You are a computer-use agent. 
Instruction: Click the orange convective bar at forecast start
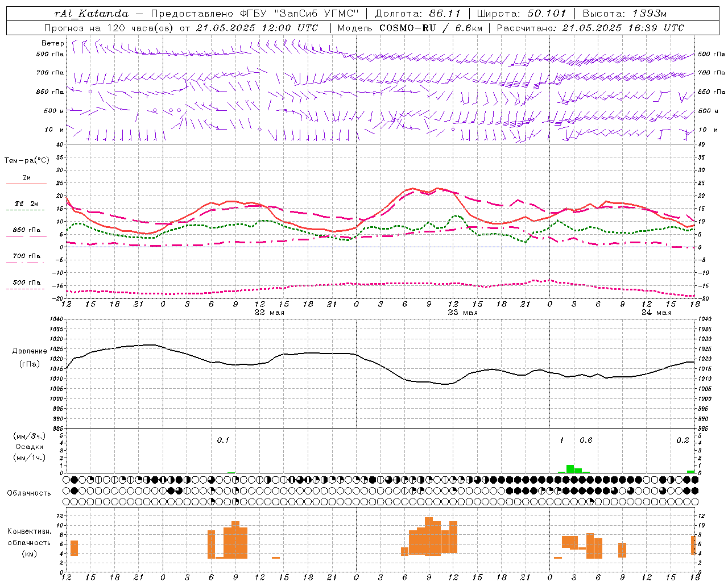coord(74,548)
